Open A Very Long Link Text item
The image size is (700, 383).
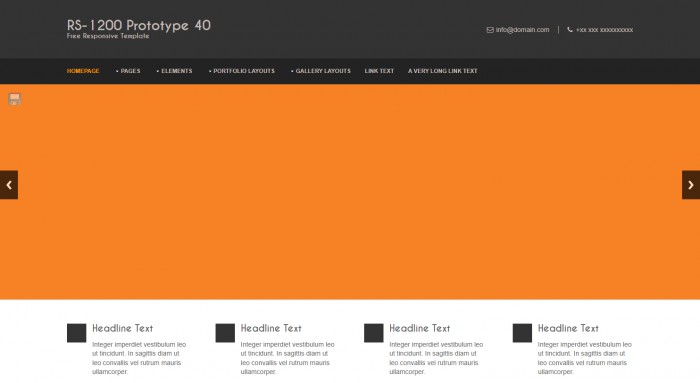[x=442, y=71]
